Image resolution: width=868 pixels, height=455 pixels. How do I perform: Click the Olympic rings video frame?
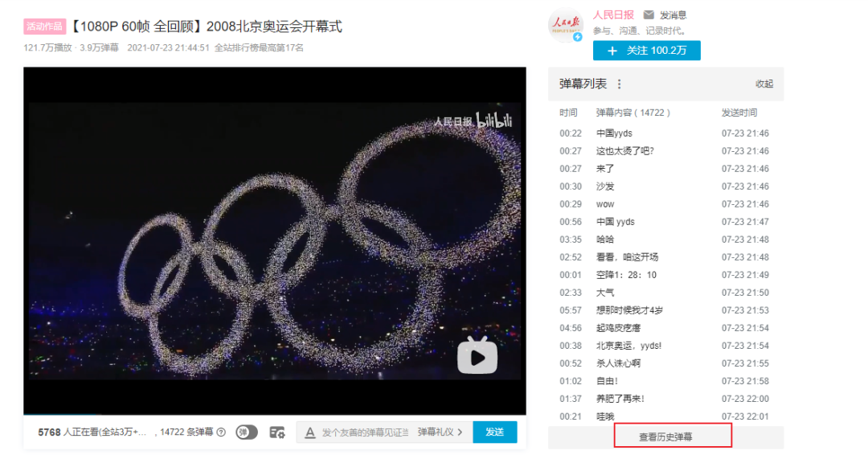(x=275, y=241)
